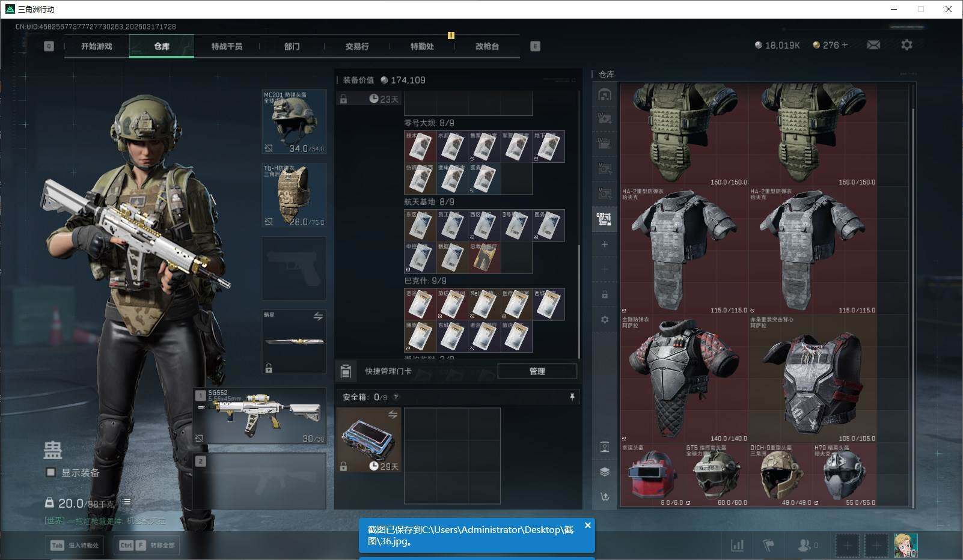This screenshot has height=560, width=963.
Task: Open the settings gear in top bar
Action: [906, 45]
